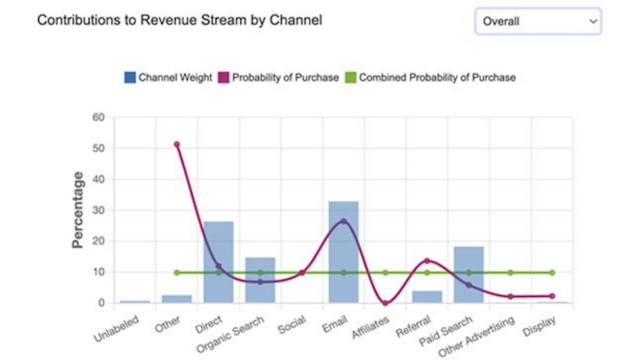This screenshot has width=644, height=362.
Task: Click the Percentage axis label
Action: [77, 209]
